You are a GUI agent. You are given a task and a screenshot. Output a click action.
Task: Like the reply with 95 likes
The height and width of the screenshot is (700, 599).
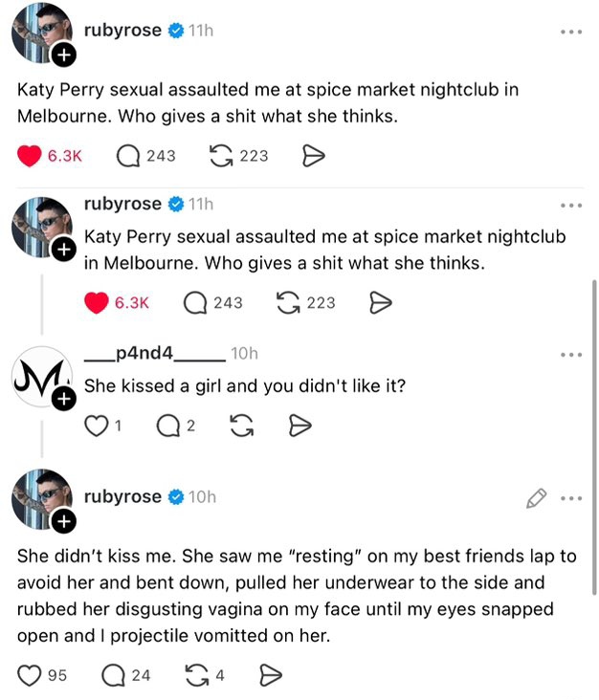coord(30,676)
